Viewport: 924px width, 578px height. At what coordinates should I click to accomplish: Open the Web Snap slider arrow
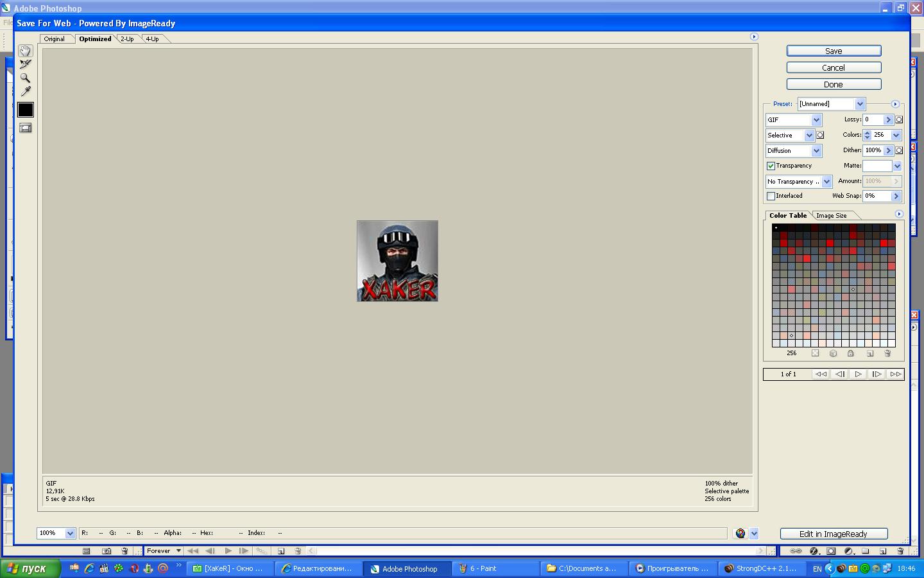click(896, 196)
